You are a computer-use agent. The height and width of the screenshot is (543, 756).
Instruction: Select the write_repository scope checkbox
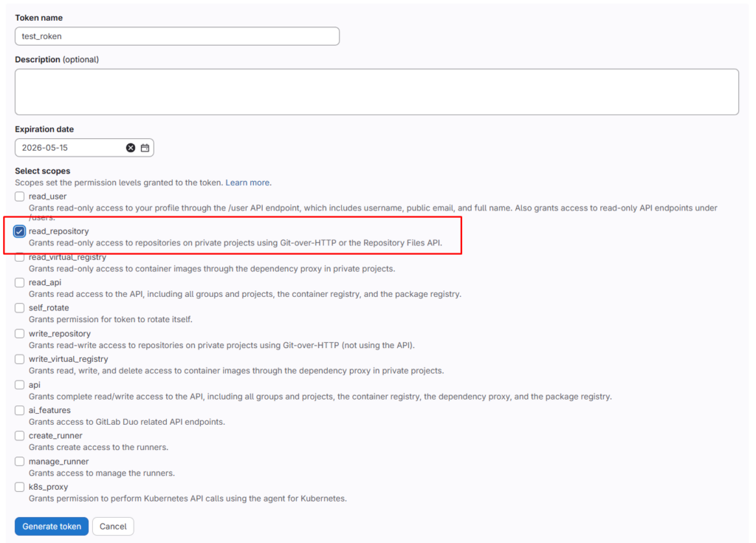[x=20, y=334]
